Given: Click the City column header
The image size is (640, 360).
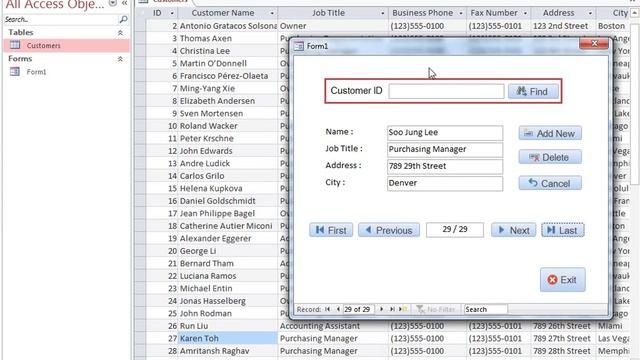Looking at the screenshot, I should coord(614,13).
